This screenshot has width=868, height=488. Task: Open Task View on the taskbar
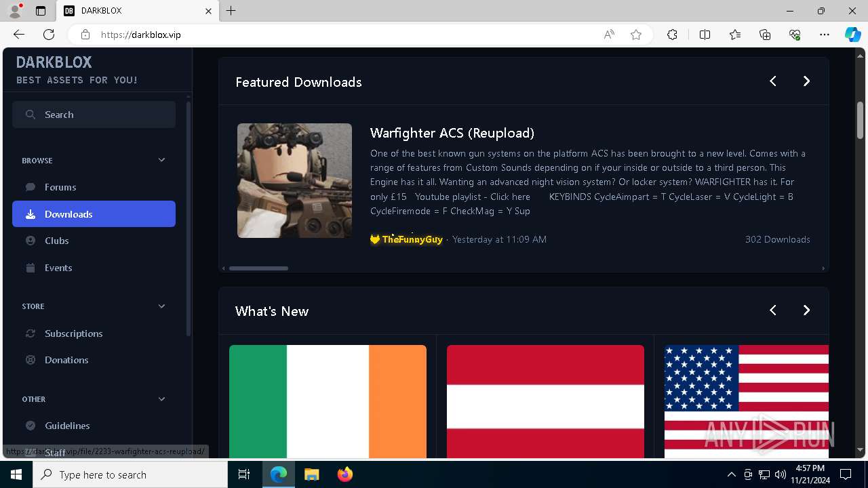[244, 474]
